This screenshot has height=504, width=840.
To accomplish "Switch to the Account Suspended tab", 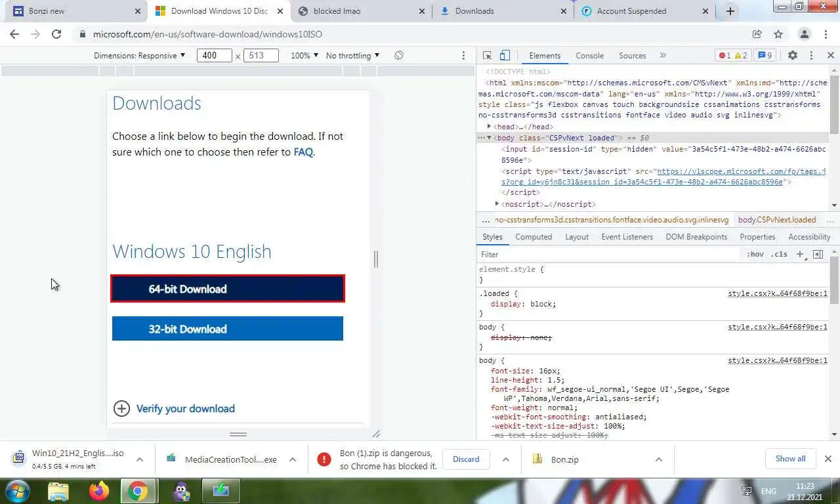I will pos(644,11).
